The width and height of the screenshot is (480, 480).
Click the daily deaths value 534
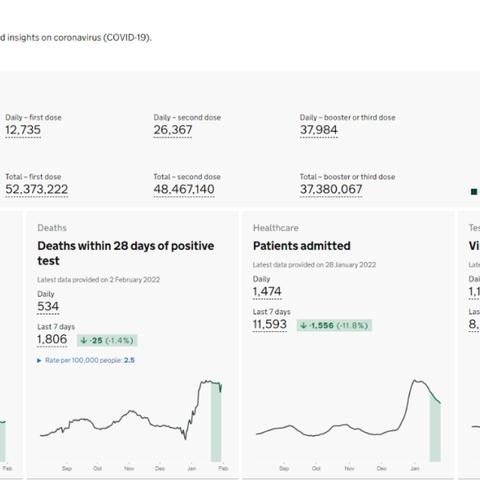(48, 306)
